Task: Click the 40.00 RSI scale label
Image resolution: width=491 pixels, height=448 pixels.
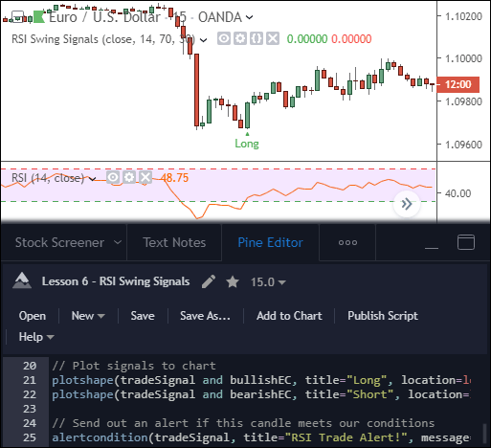Action: point(458,193)
